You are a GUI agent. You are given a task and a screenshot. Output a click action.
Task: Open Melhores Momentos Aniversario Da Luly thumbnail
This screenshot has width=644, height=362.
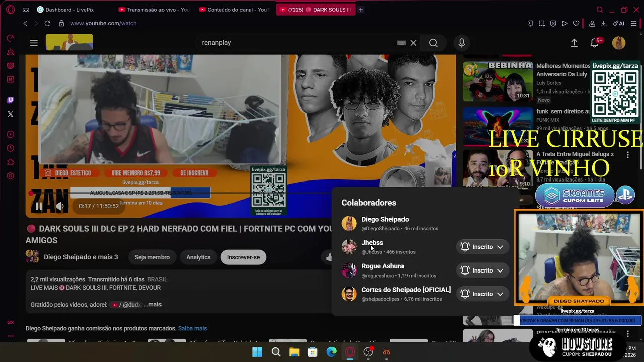[498, 81]
